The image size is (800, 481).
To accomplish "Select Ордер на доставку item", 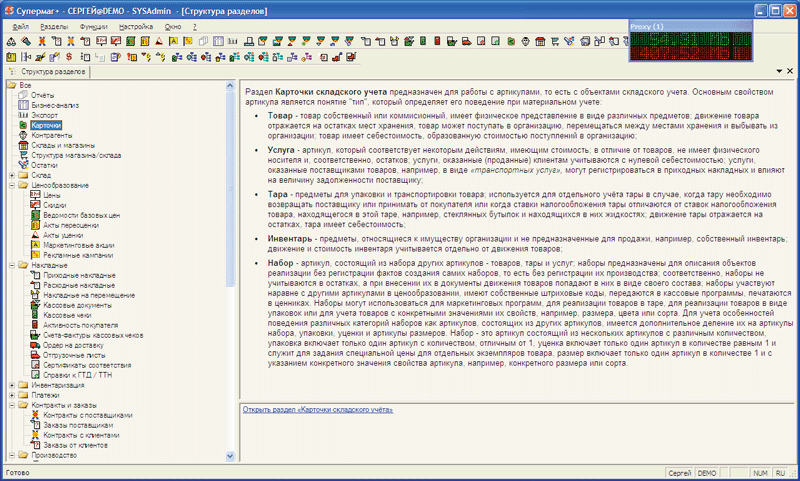I will coord(70,344).
